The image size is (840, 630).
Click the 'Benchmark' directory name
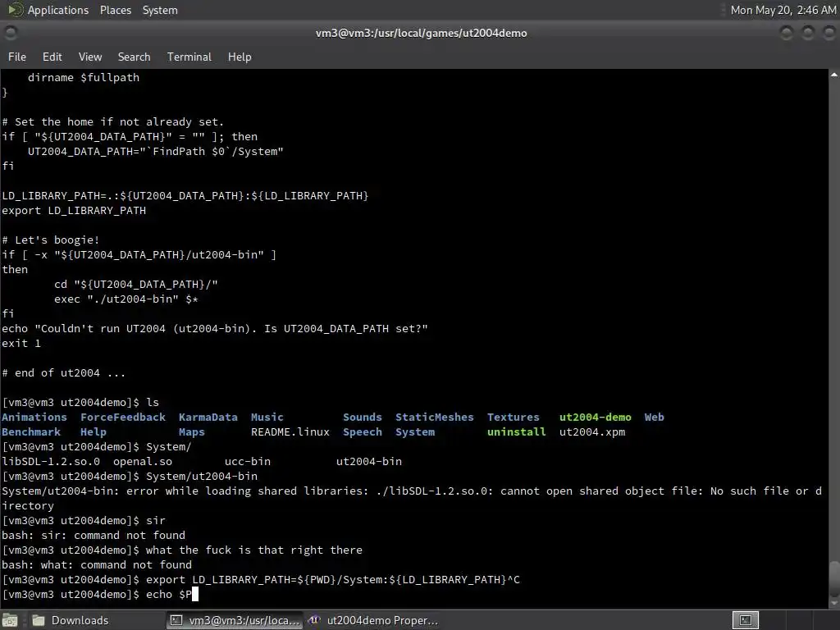[x=31, y=431]
